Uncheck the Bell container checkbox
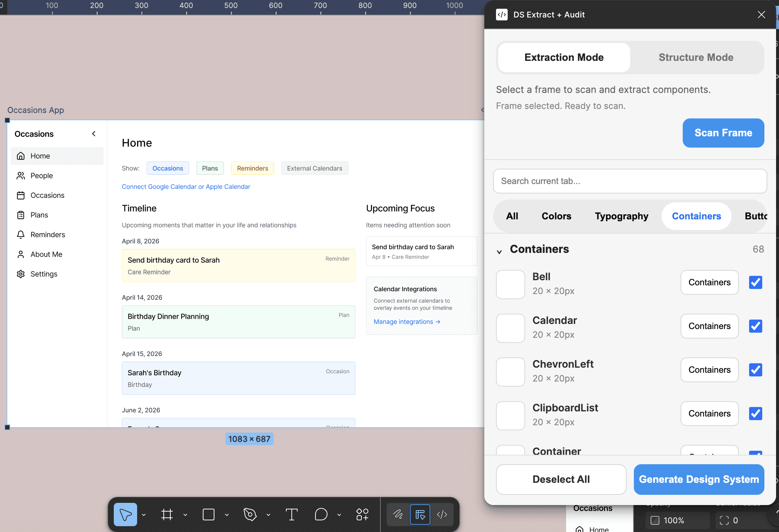779x532 pixels. click(755, 282)
